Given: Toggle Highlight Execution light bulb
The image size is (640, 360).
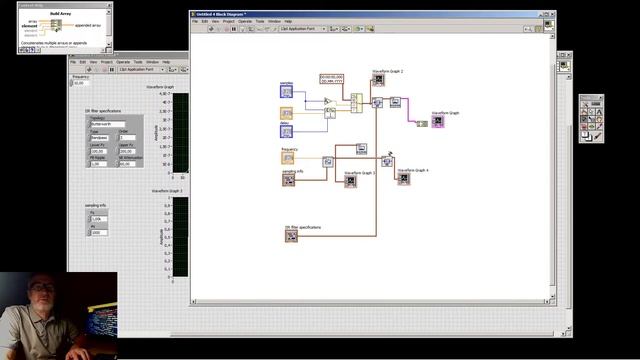Looking at the screenshot, I should tap(242, 29).
